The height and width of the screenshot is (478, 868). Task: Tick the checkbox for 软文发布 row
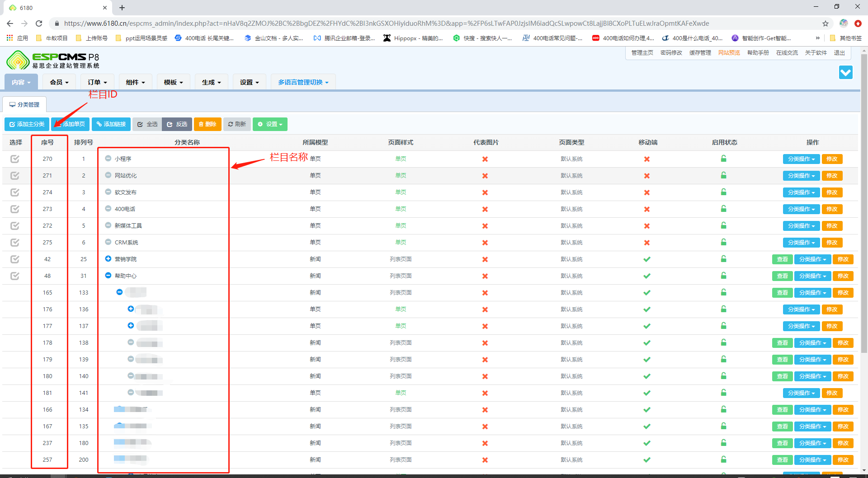15,192
